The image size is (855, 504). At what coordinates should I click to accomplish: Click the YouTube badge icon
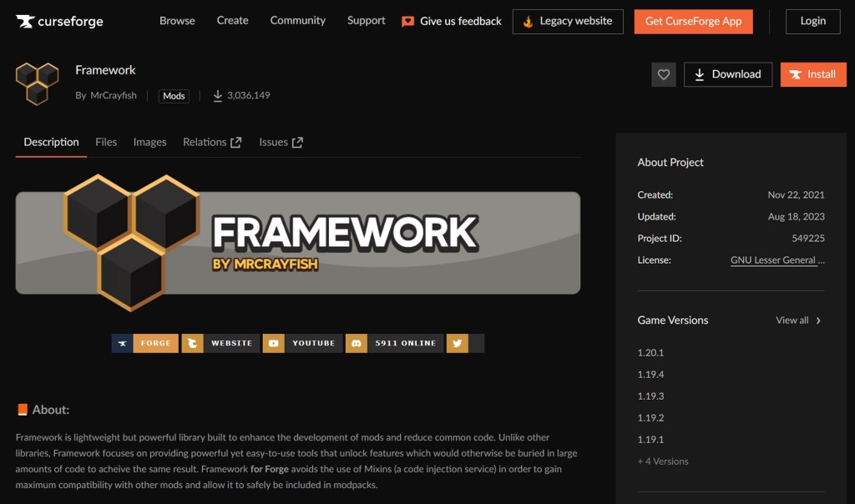(x=274, y=343)
